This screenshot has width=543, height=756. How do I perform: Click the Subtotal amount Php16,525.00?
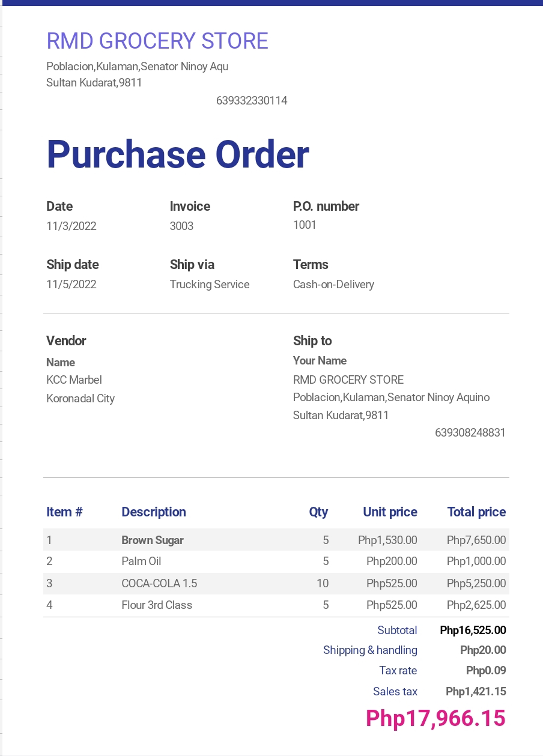click(x=473, y=631)
